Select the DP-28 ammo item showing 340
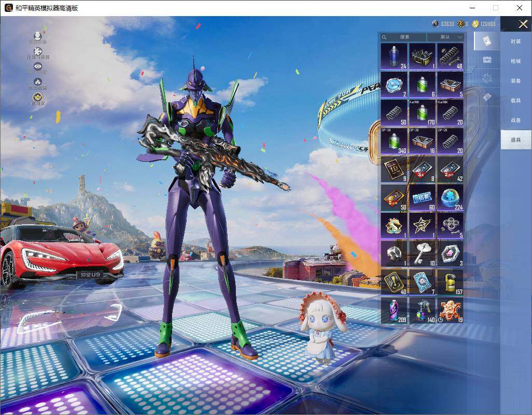 pos(393,142)
